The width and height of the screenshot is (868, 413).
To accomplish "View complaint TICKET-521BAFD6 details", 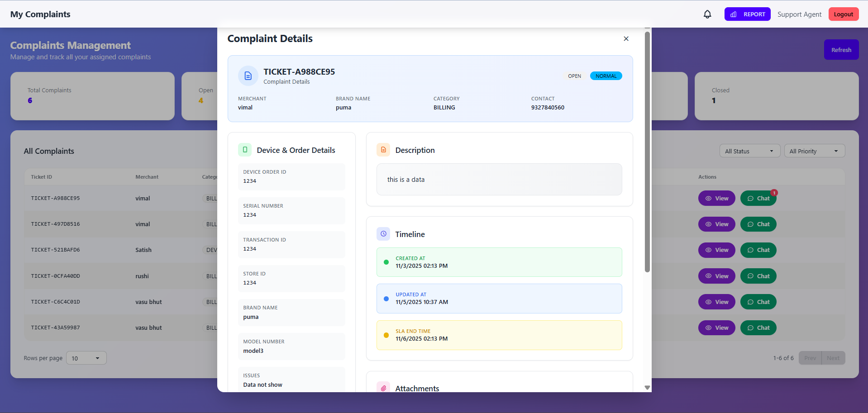I will (717, 250).
